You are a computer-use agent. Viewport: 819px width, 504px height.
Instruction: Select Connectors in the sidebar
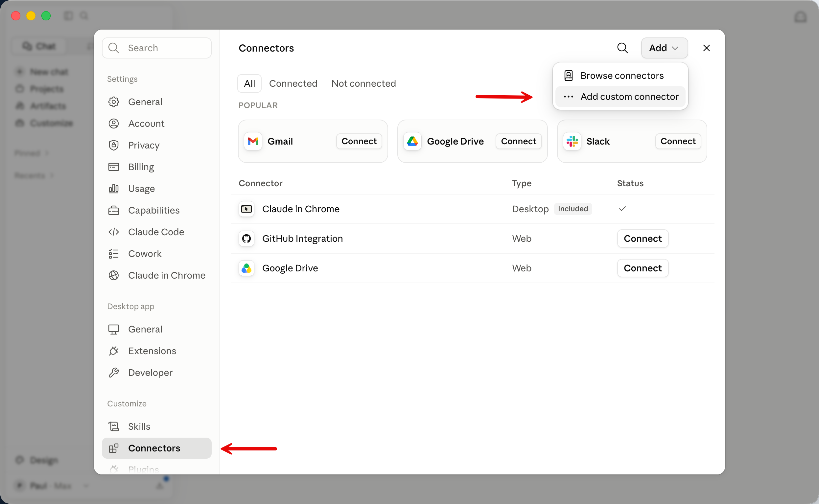point(157,448)
